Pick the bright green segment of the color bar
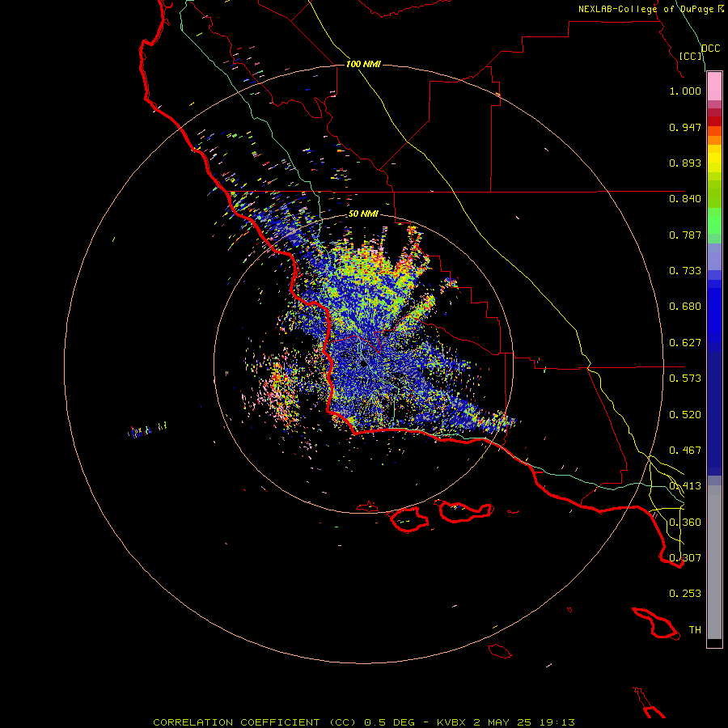 pos(714,221)
